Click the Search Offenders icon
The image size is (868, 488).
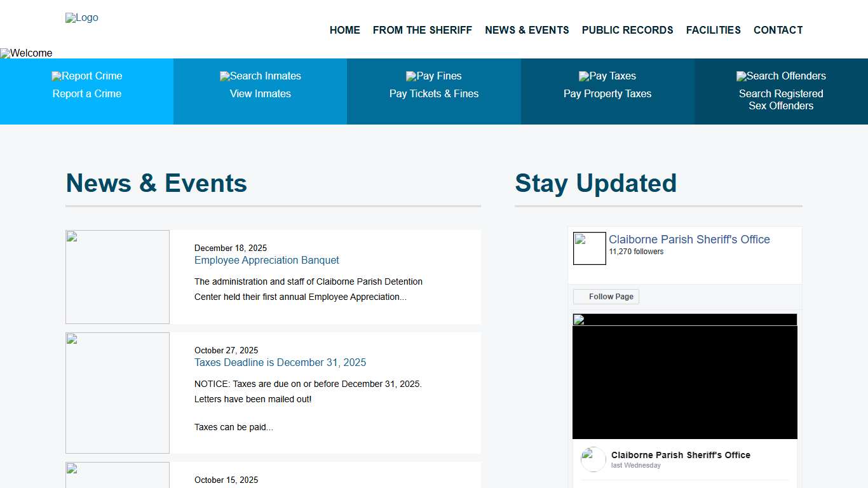(781, 76)
